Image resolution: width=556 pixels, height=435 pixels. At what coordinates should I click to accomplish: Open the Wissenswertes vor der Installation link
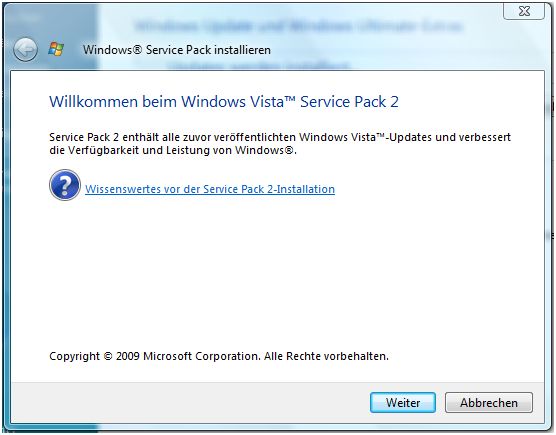pos(210,189)
